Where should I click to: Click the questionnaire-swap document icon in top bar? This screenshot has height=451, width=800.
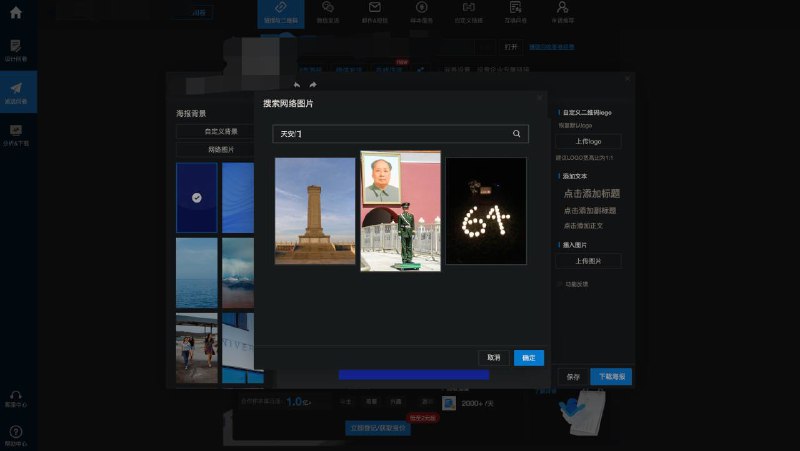515,7
